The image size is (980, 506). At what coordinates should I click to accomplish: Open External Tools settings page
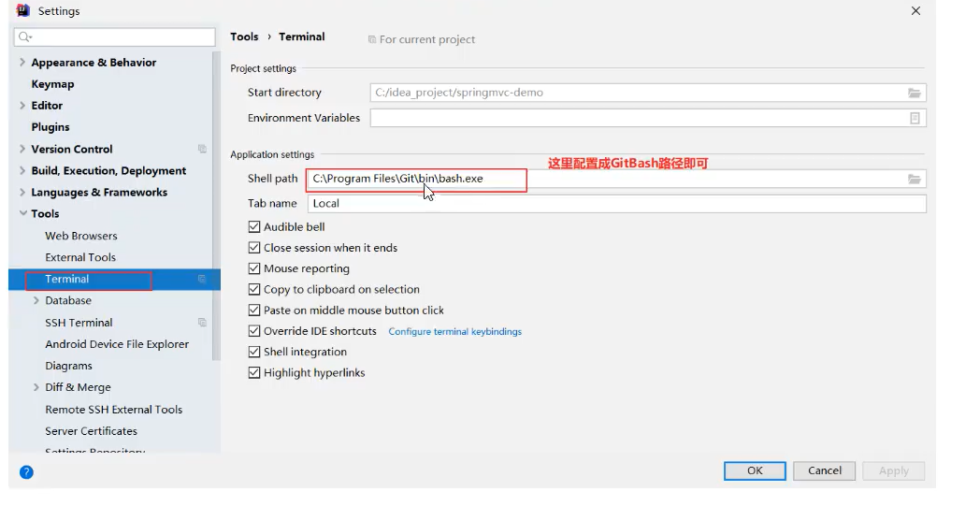tap(80, 257)
